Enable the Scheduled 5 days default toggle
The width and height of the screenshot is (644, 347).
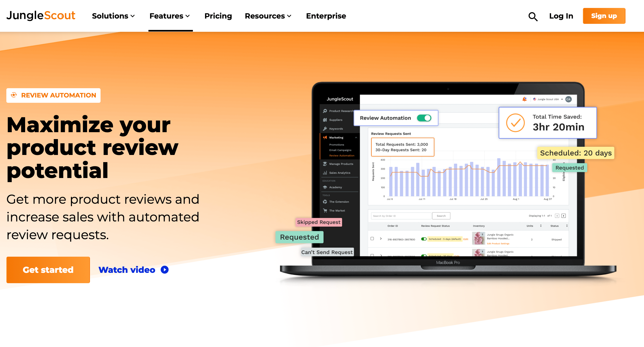point(422,239)
